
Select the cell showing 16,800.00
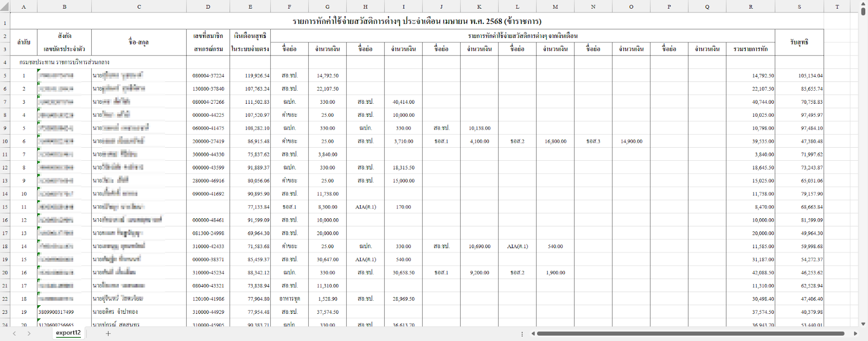pos(556,141)
